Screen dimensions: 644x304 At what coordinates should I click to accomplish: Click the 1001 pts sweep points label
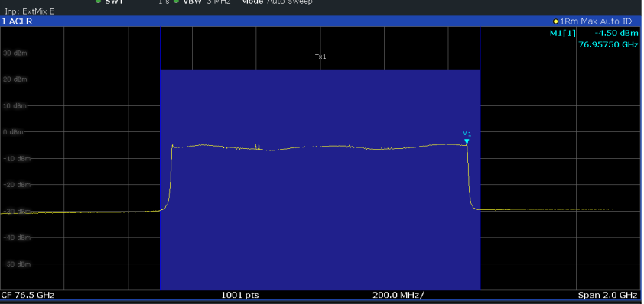[240, 295]
